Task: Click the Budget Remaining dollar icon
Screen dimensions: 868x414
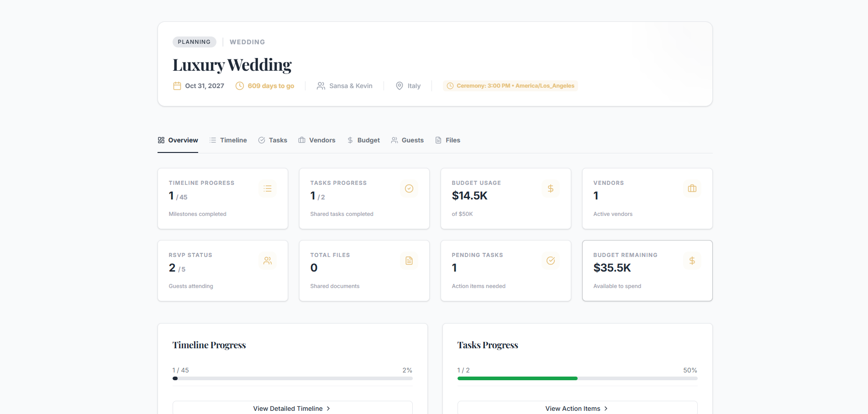Action: tap(692, 261)
